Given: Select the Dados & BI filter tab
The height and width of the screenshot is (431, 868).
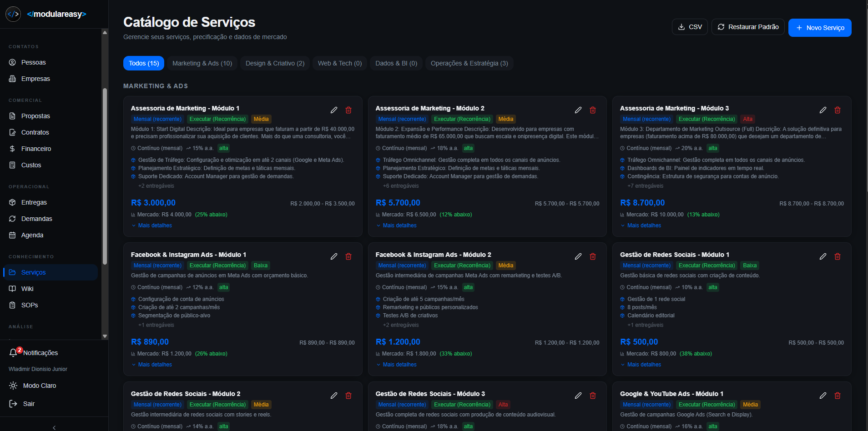Looking at the screenshot, I should coord(396,63).
